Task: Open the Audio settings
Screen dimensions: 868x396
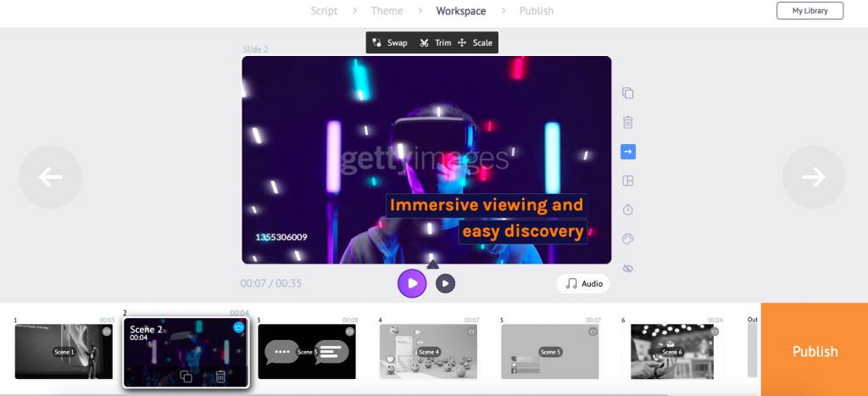Action: [583, 283]
